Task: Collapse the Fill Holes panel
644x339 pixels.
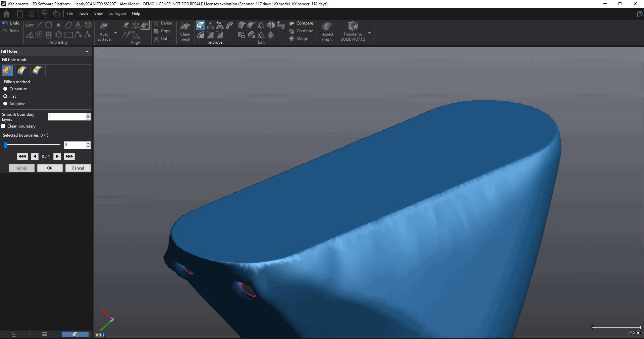Action: pos(87,51)
